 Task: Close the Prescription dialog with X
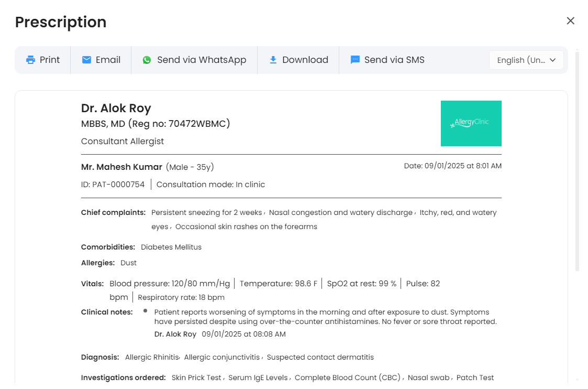tap(570, 20)
